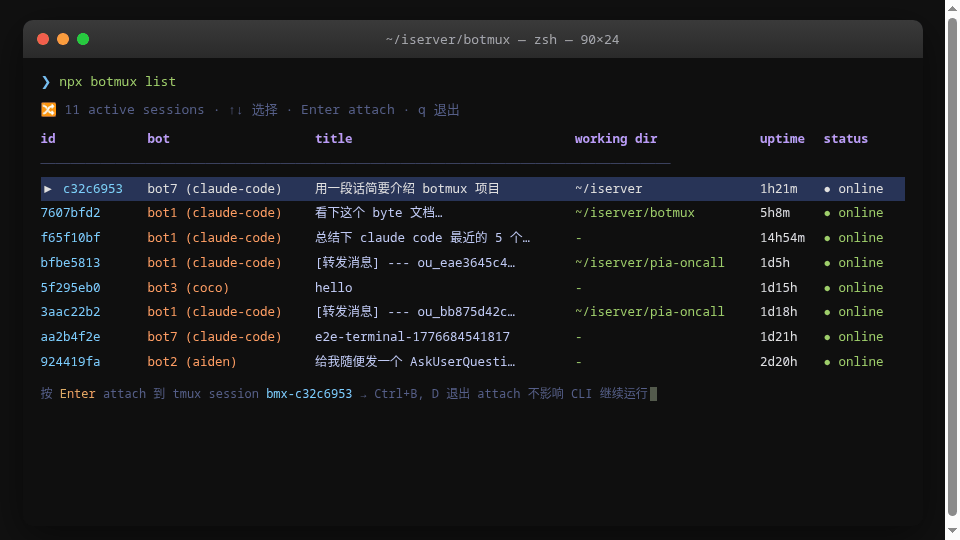Click the 'id' column header
This screenshot has height=540, width=960.
(x=48, y=138)
